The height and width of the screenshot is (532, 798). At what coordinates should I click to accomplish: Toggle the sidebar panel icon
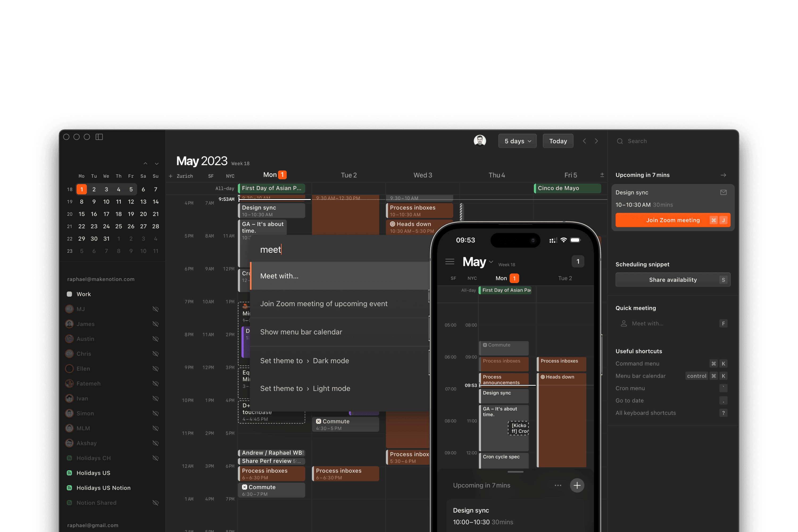(99, 137)
